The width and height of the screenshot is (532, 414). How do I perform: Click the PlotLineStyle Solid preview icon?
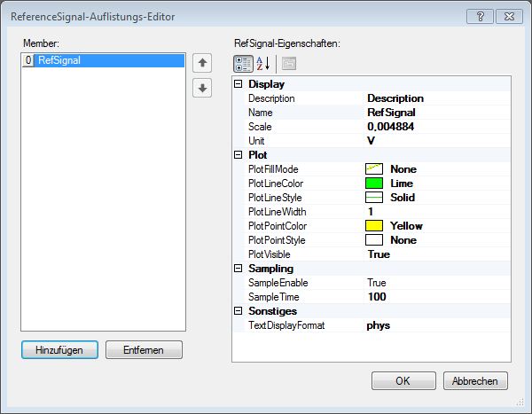pyautogui.click(x=375, y=198)
